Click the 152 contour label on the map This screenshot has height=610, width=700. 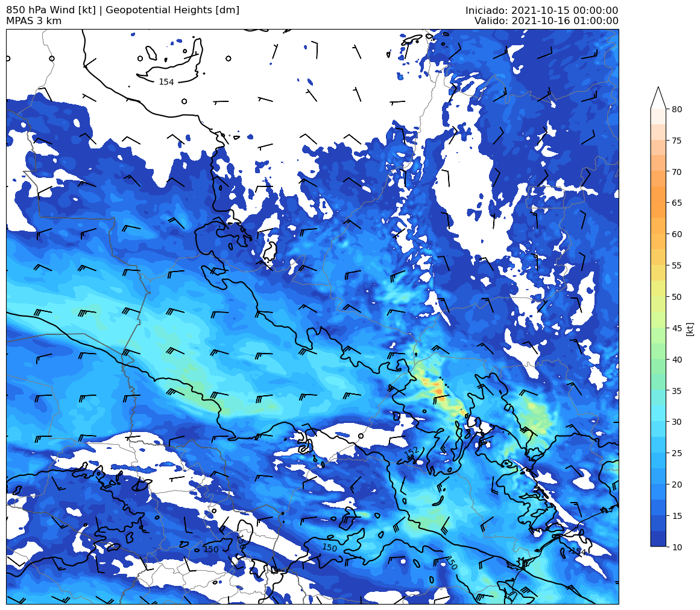412,453
